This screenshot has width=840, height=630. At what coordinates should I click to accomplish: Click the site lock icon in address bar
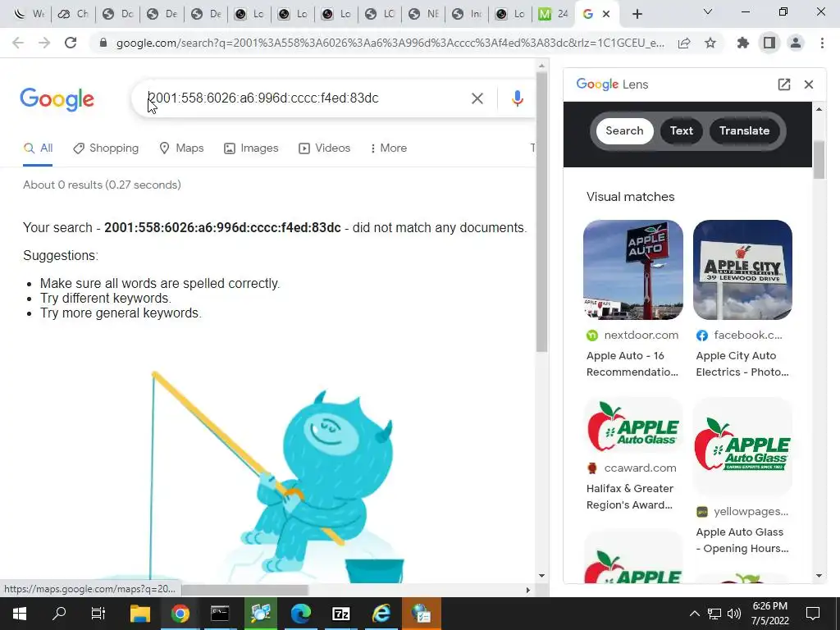103,43
